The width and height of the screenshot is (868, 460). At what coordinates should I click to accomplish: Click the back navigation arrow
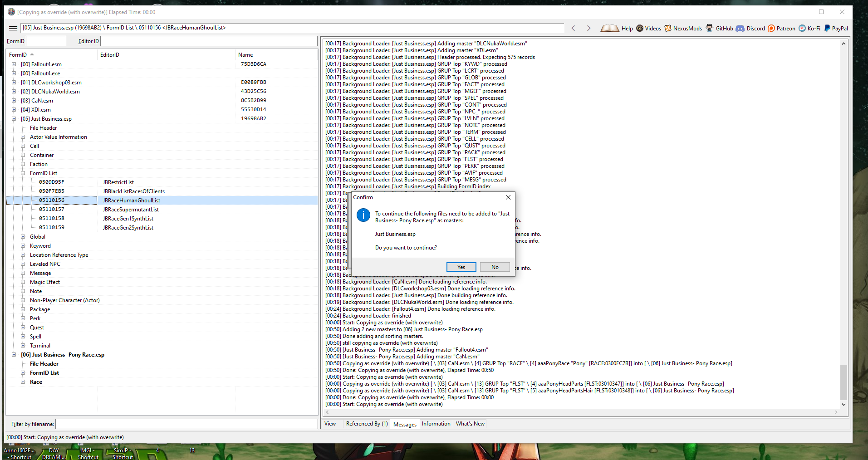tap(574, 28)
